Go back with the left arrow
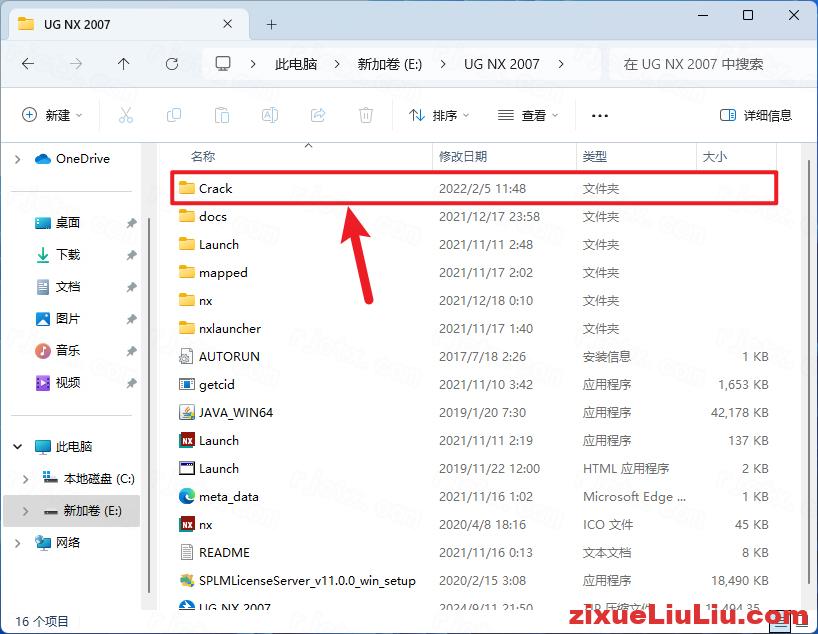818x634 pixels. [28, 64]
